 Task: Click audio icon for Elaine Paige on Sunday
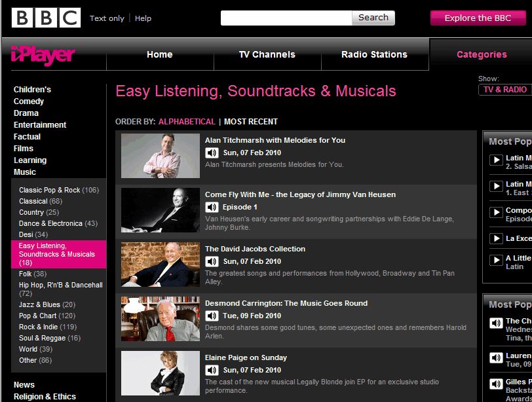pyautogui.click(x=212, y=370)
